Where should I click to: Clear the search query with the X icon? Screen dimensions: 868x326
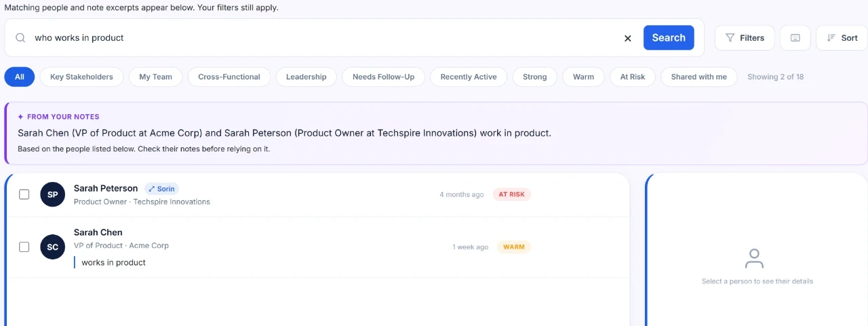pos(628,38)
